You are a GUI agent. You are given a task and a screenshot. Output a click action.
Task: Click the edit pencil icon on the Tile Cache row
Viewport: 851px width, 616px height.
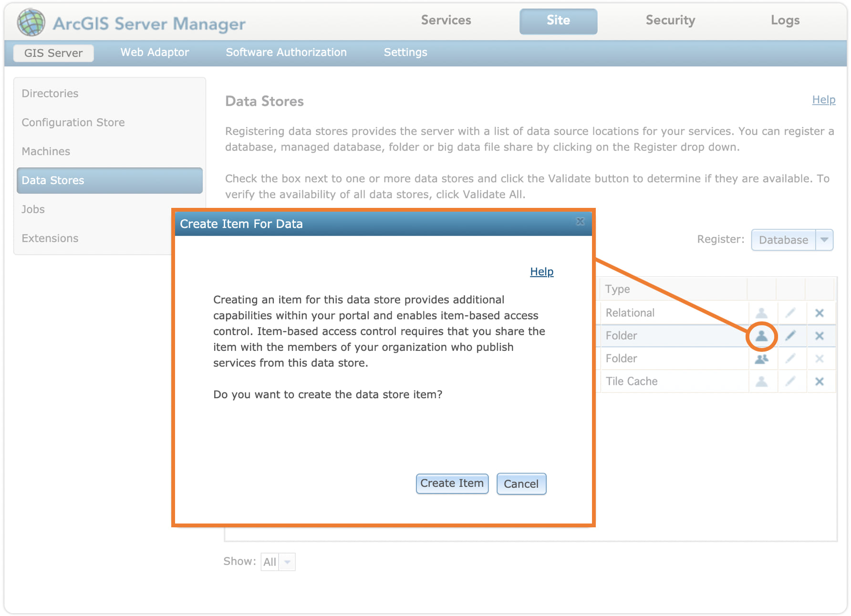click(x=791, y=381)
